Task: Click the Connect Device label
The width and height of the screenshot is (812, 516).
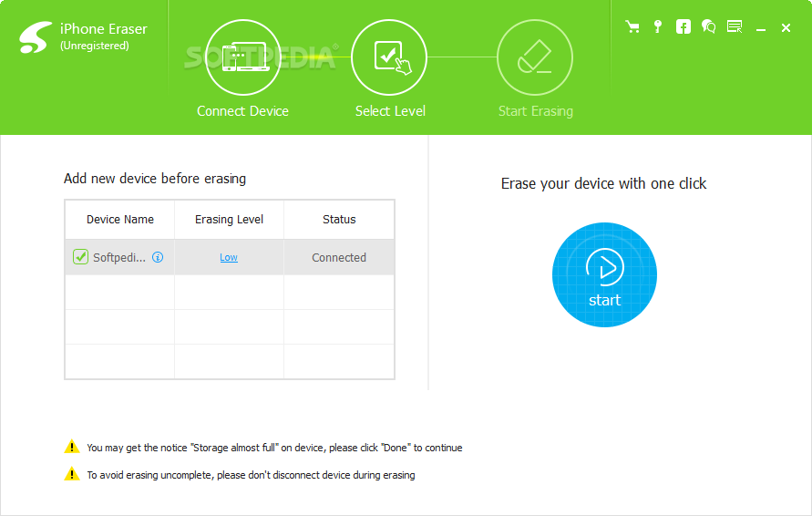Action: click(x=243, y=111)
